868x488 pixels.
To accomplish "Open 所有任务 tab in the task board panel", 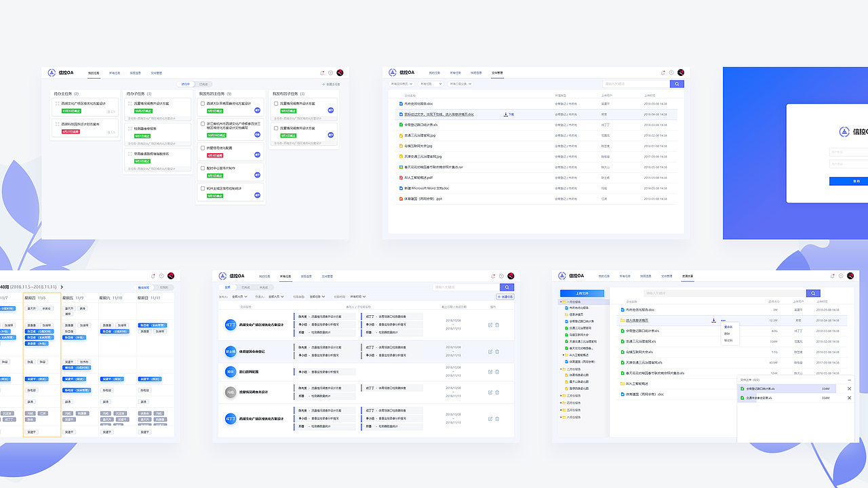I will pos(115,73).
